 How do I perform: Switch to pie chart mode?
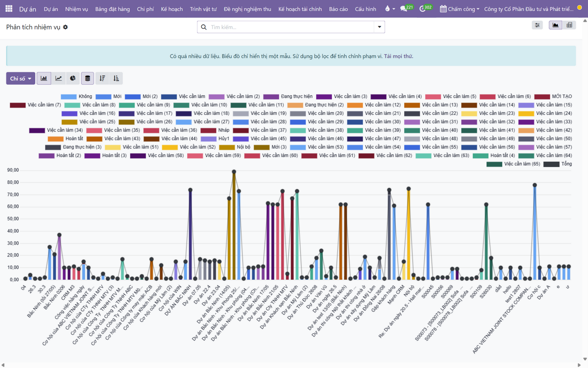pos(73,78)
